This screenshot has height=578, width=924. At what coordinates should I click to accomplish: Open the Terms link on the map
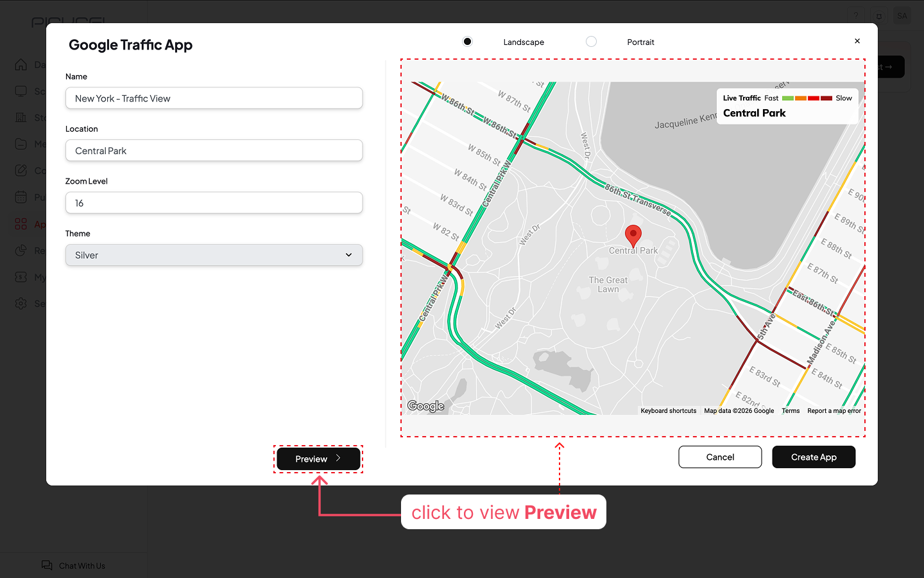click(791, 411)
